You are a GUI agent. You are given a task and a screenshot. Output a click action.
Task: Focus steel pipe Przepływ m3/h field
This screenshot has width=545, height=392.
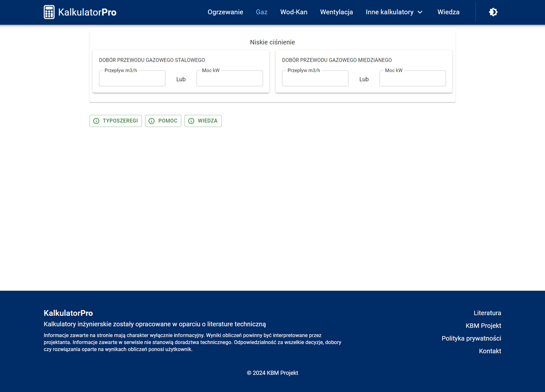tap(132, 78)
